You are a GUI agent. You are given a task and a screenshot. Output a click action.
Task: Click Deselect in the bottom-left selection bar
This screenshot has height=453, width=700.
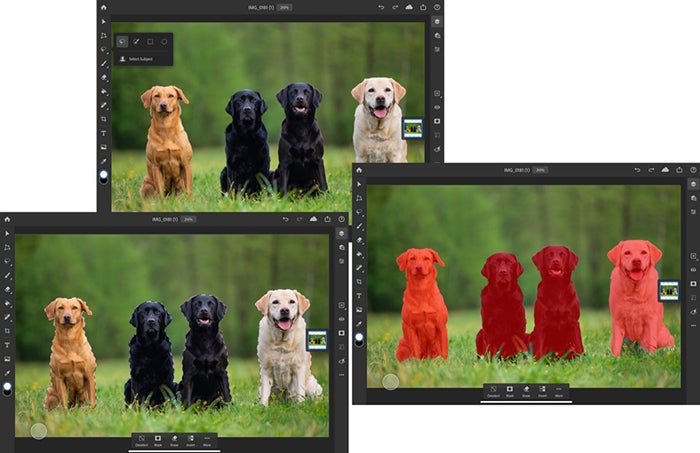point(142,441)
